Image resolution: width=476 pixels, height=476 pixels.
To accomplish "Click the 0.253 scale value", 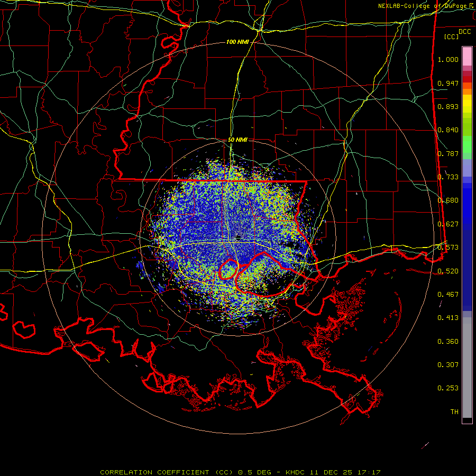I will pyautogui.click(x=448, y=388).
